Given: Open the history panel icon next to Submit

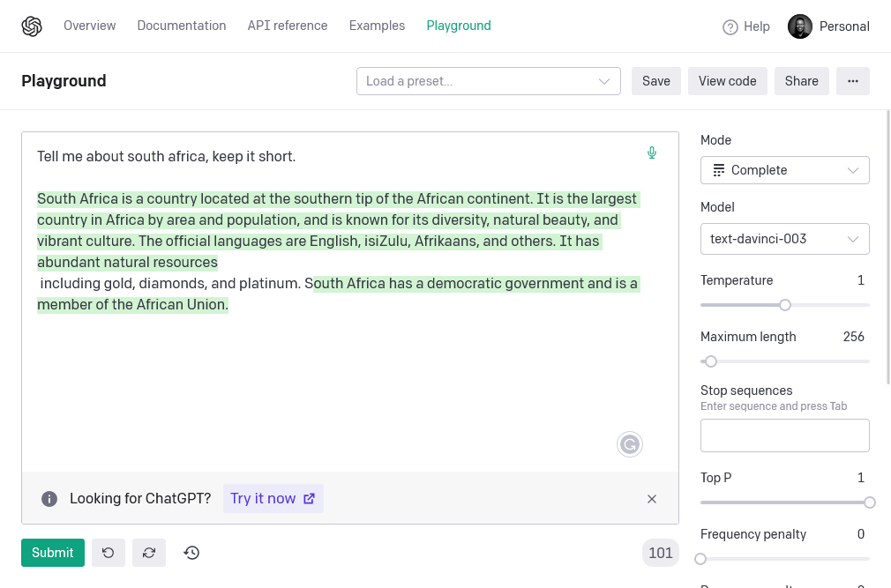Looking at the screenshot, I should pos(191,553).
